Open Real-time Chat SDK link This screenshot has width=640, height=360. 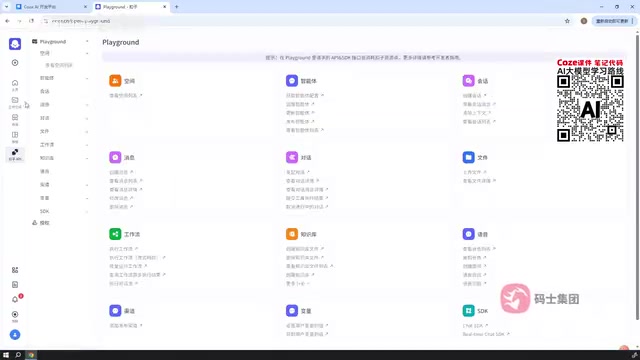[486, 334]
